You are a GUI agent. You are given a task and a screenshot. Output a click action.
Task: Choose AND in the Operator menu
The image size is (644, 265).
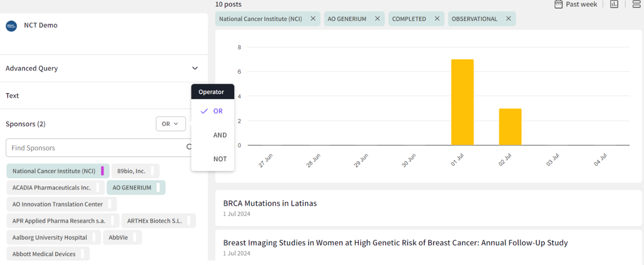[x=220, y=135]
